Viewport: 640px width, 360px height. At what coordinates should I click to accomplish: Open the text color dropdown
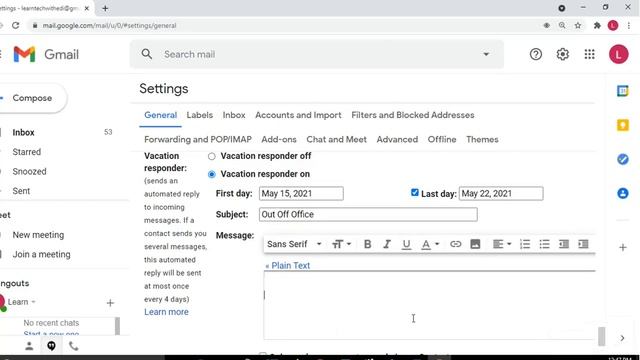[430, 244]
